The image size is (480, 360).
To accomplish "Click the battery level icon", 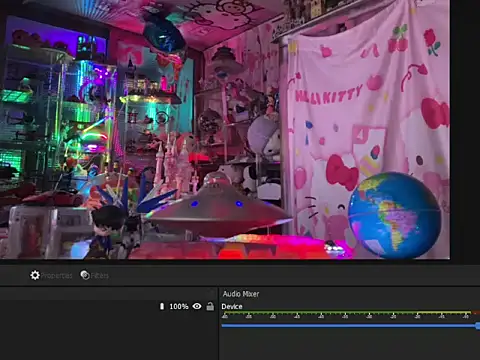I will [x=162, y=306].
